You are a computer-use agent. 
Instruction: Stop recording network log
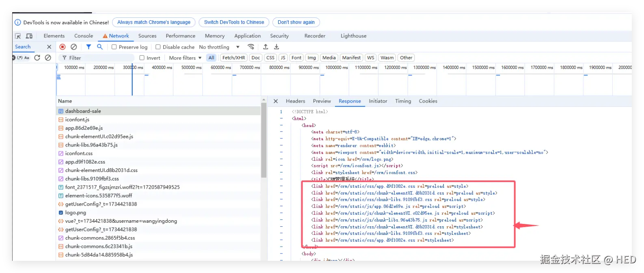pyautogui.click(x=63, y=47)
